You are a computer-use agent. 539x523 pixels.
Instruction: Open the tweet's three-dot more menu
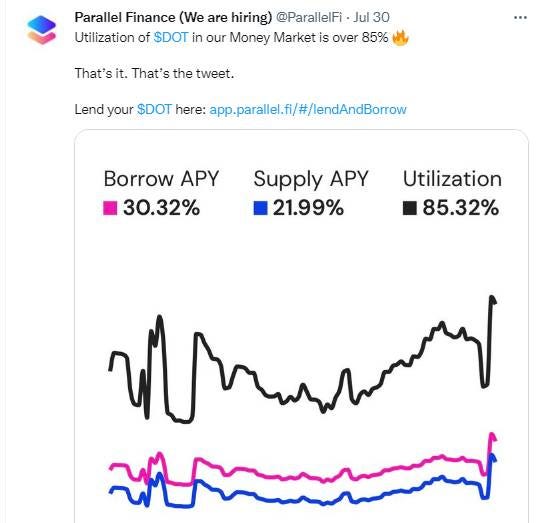[x=520, y=18]
